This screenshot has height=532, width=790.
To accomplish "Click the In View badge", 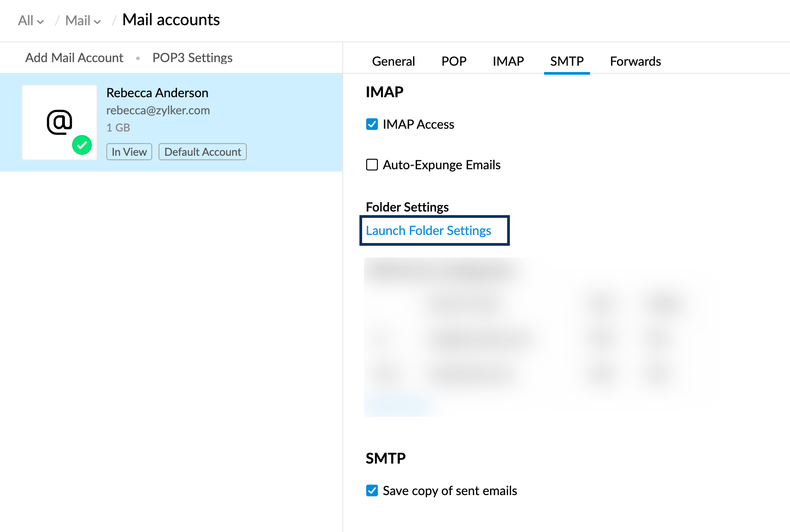I will click(129, 152).
